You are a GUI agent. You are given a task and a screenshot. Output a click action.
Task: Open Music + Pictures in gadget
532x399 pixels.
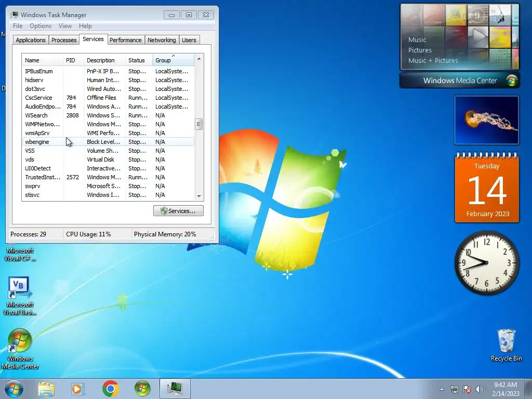(433, 61)
